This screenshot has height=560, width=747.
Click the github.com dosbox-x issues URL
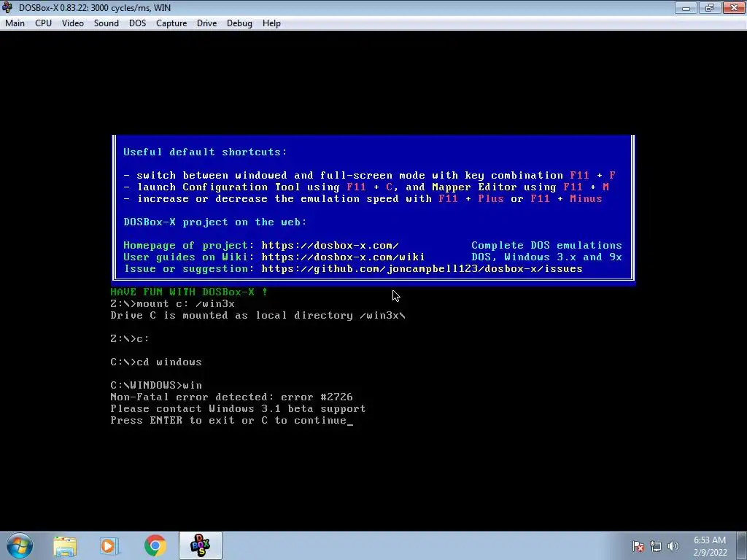click(x=422, y=269)
